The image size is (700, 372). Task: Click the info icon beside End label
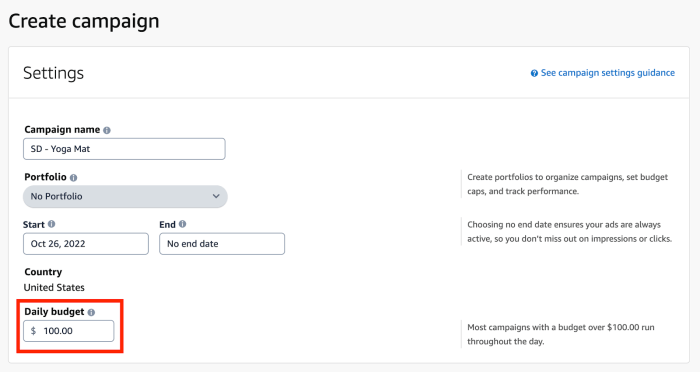point(182,224)
